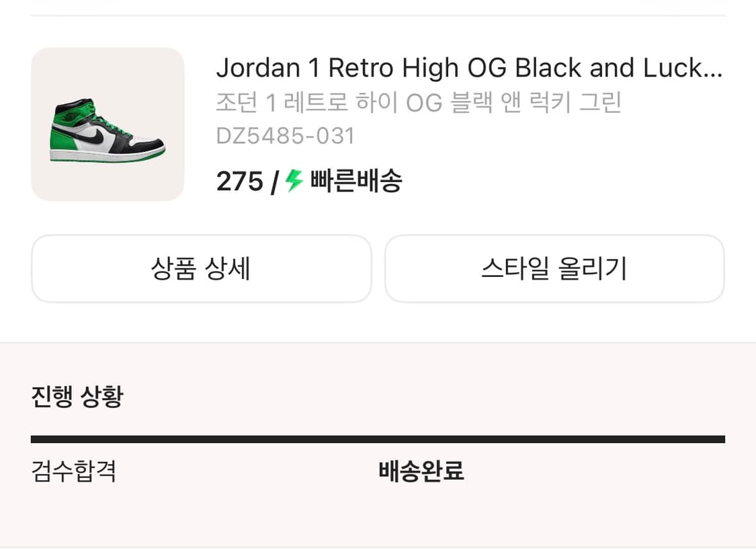The height and width of the screenshot is (554, 756).
Task: Open the style number DZ5485-031 link
Action: (x=286, y=136)
